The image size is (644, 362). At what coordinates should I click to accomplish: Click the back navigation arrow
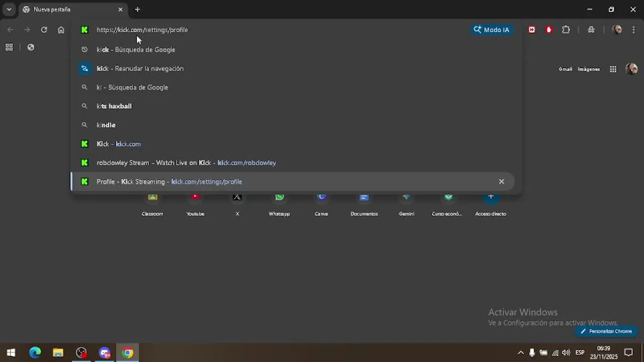click(10, 30)
